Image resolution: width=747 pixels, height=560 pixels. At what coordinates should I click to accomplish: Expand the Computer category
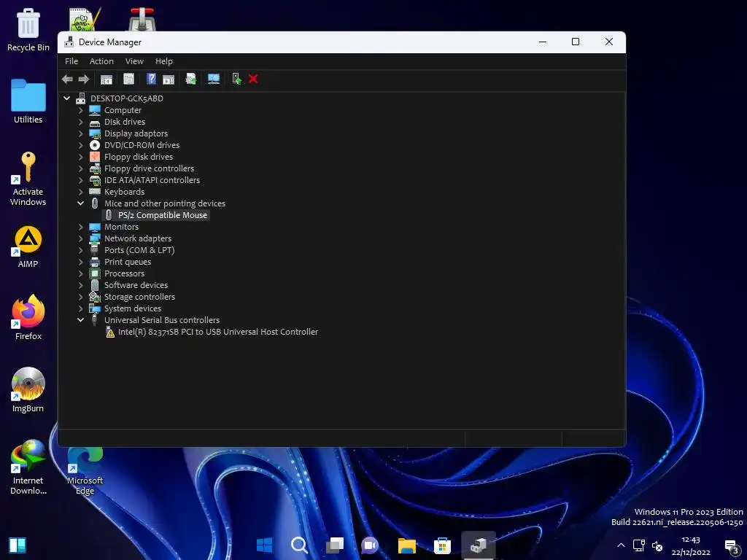80,110
